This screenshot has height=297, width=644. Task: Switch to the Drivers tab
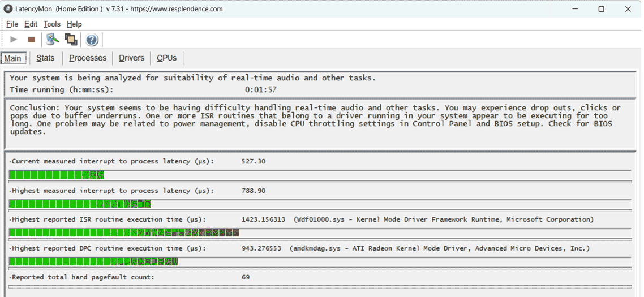[131, 58]
